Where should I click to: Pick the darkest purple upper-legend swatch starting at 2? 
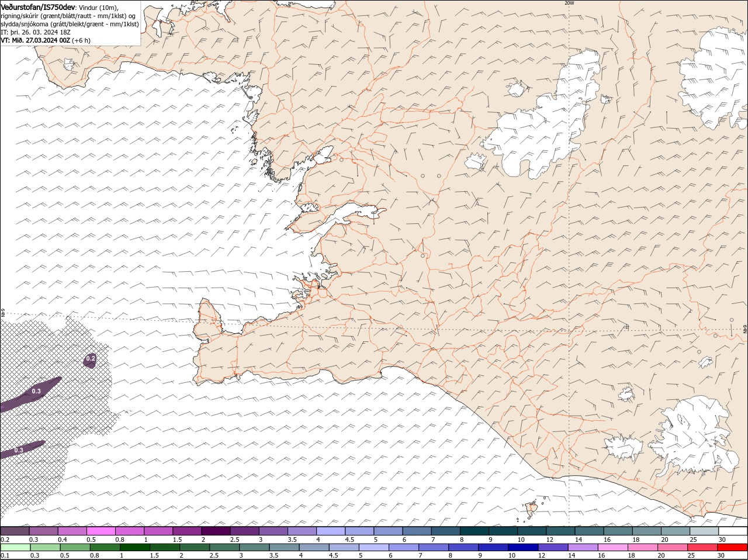pyautogui.click(x=216, y=531)
